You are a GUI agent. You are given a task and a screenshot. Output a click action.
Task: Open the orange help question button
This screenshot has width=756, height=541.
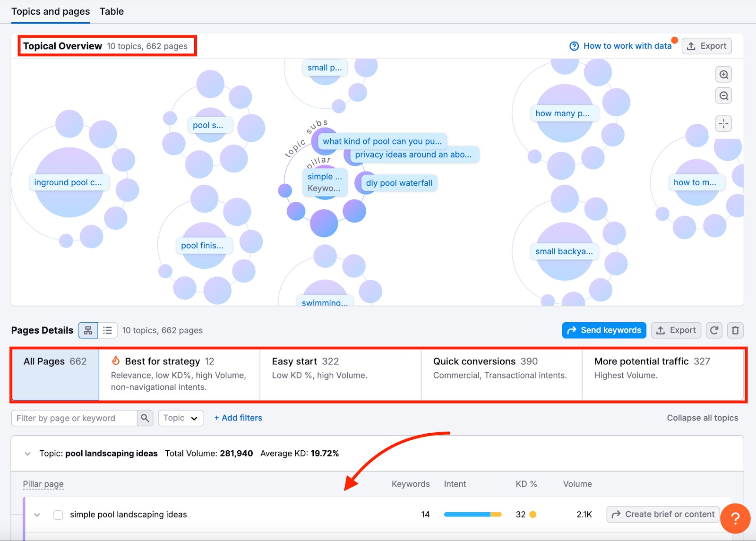(x=735, y=518)
